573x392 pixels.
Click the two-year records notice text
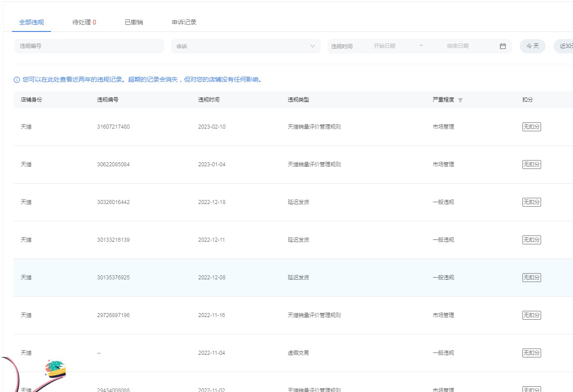(142, 80)
